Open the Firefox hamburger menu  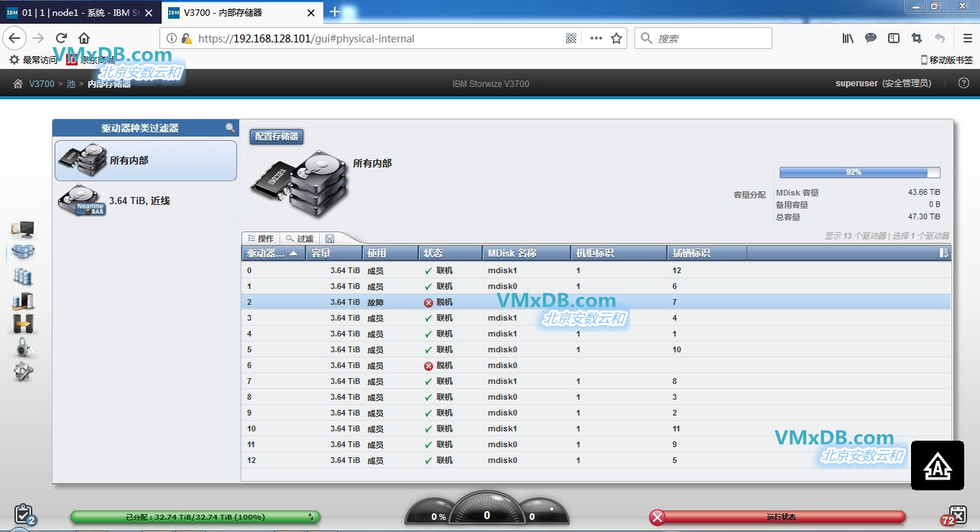pos(967,38)
